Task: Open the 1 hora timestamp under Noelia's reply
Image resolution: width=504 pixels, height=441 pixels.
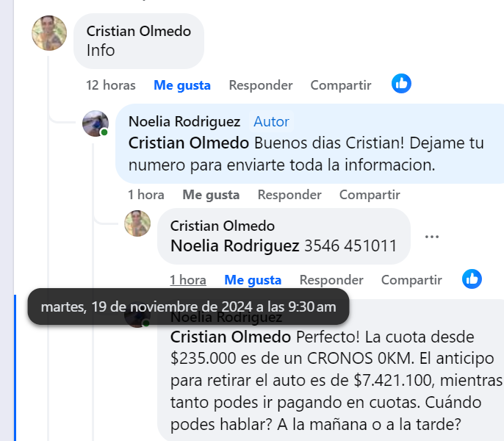Action: (x=146, y=195)
